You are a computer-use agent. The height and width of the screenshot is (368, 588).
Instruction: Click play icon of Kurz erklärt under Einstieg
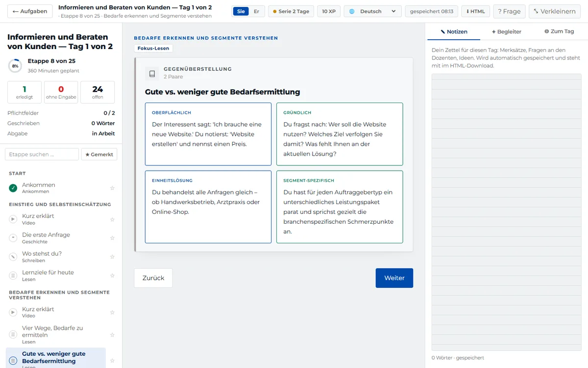pyautogui.click(x=13, y=219)
